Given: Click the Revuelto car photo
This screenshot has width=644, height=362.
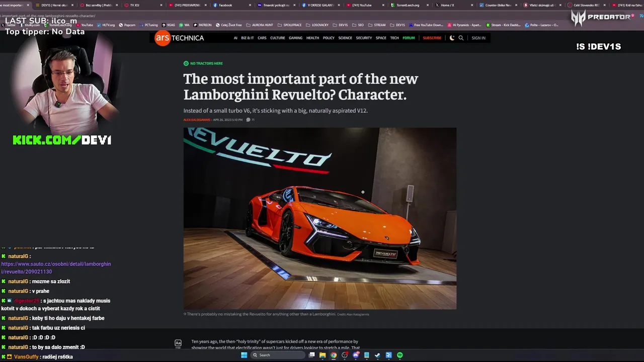Looking at the screenshot, I should point(320,218).
